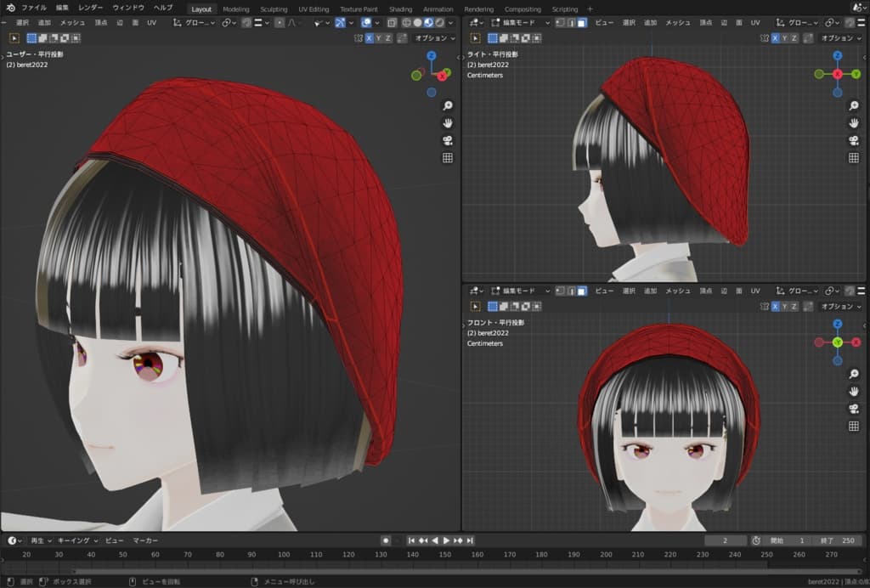Select rendered viewport shading sphere icon
The height and width of the screenshot is (588, 870).
pos(439,22)
